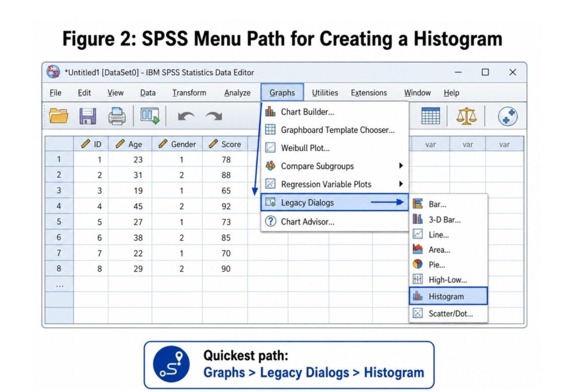Click the Weight Cases scales icon
The image size is (588, 392).
click(466, 116)
